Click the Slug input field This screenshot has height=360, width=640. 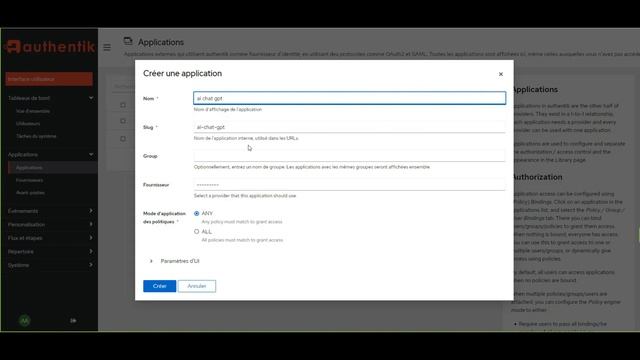tap(349, 127)
